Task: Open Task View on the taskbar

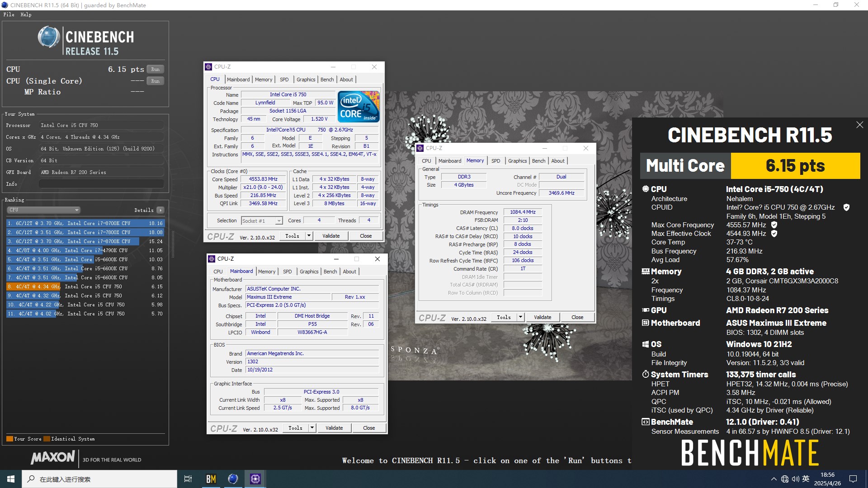Action: pos(188,479)
